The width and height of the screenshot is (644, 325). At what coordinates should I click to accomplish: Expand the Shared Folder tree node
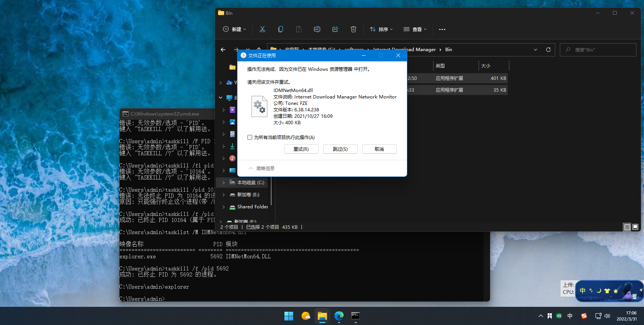click(x=224, y=207)
